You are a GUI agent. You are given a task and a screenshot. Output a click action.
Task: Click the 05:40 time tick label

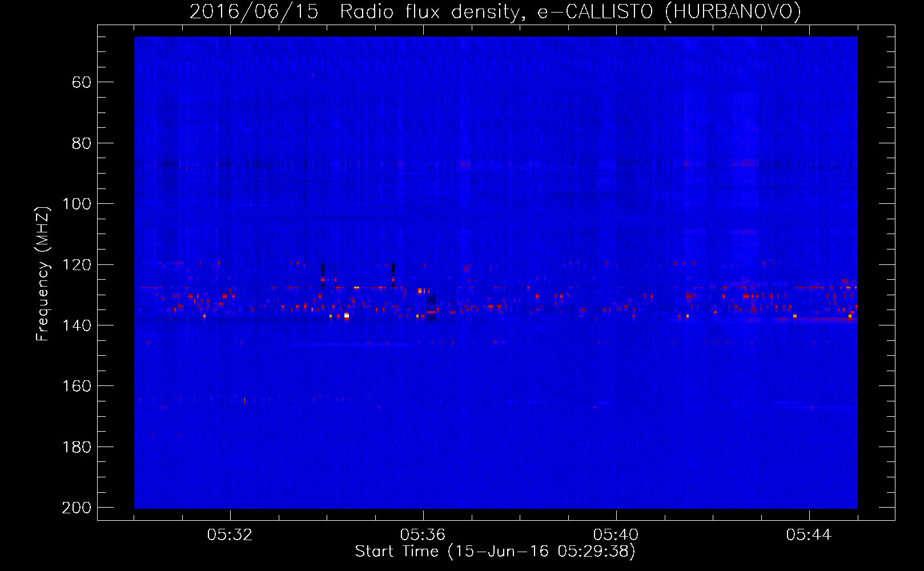pyautogui.click(x=616, y=535)
